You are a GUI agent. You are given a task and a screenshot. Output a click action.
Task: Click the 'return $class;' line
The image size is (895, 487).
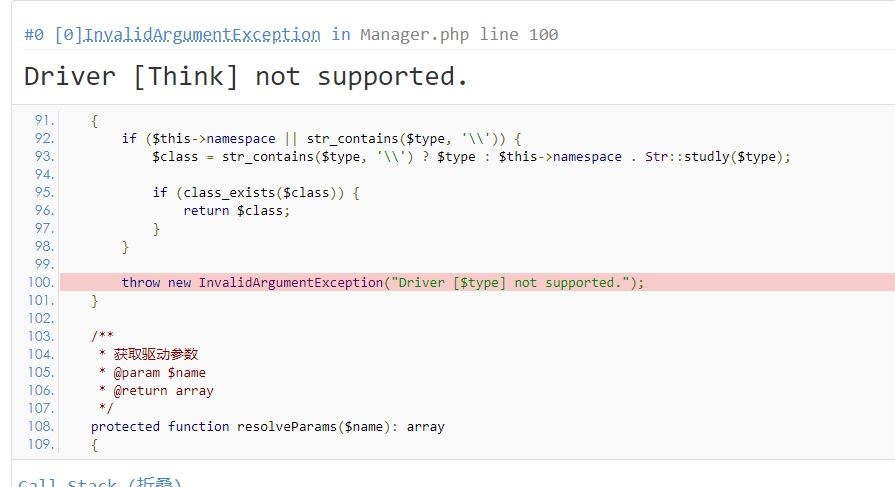(x=236, y=210)
